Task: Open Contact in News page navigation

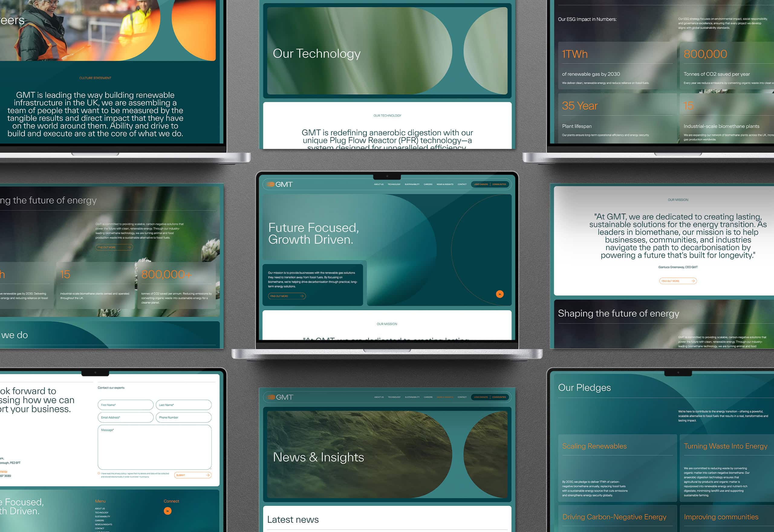Action: click(x=462, y=397)
